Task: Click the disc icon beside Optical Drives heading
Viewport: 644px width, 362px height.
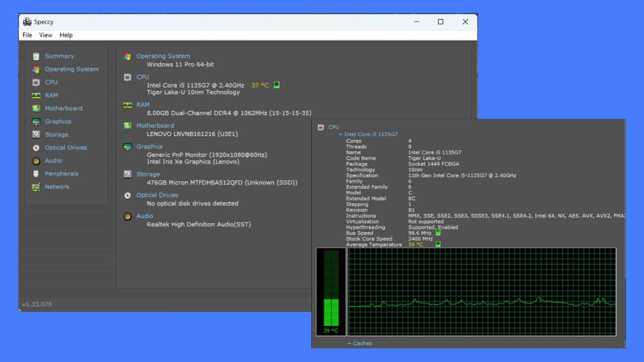Action: coord(128,195)
